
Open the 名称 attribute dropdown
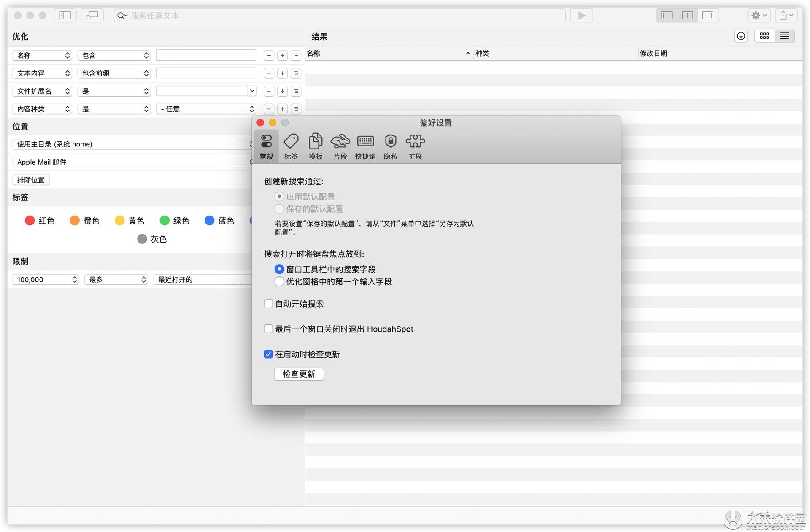click(x=42, y=55)
